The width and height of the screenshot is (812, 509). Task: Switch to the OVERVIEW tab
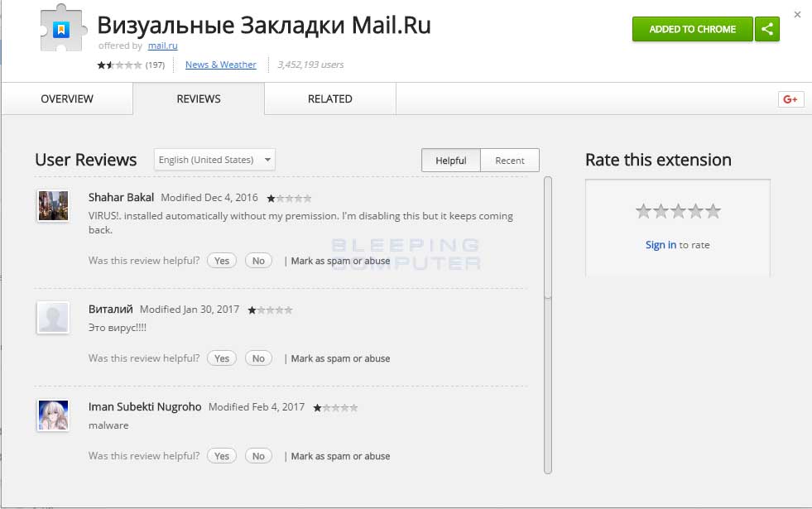[66, 98]
